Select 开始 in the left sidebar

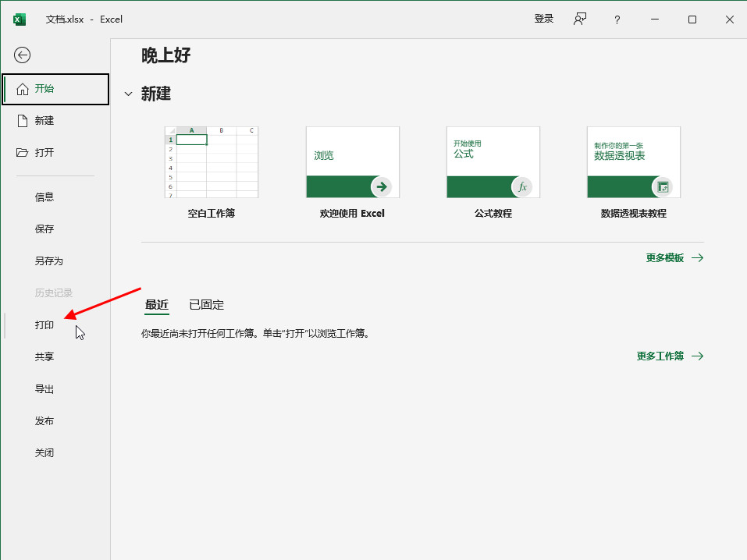[55, 89]
